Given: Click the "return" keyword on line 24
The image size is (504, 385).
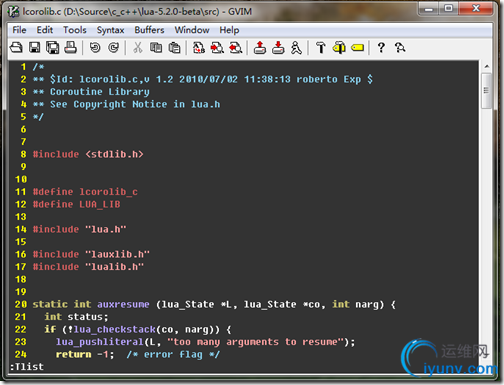Looking at the screenshot, I should click(x=73, y=354).
